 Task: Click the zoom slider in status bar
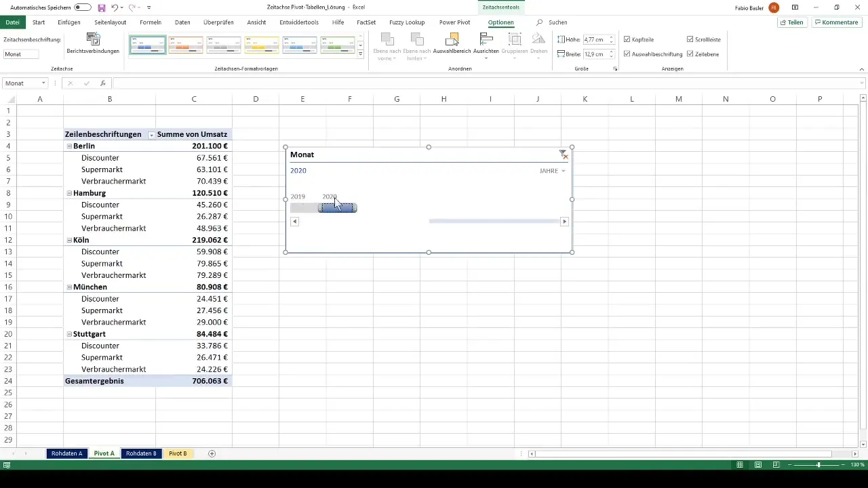(x=818, y=465)
